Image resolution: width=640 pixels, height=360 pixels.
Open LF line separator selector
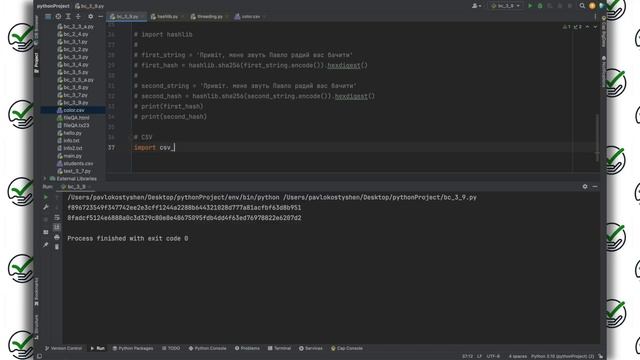coord(479,356)
